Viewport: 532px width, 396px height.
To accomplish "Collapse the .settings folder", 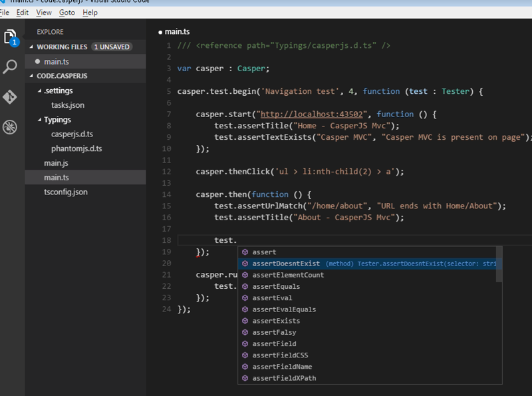I will [x=39, y=91].
